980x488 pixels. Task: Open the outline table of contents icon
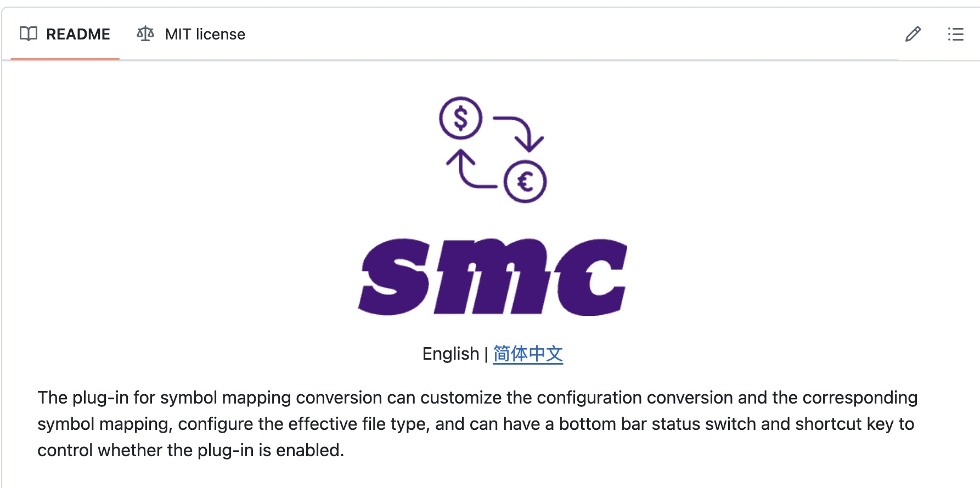click(956, 34)
